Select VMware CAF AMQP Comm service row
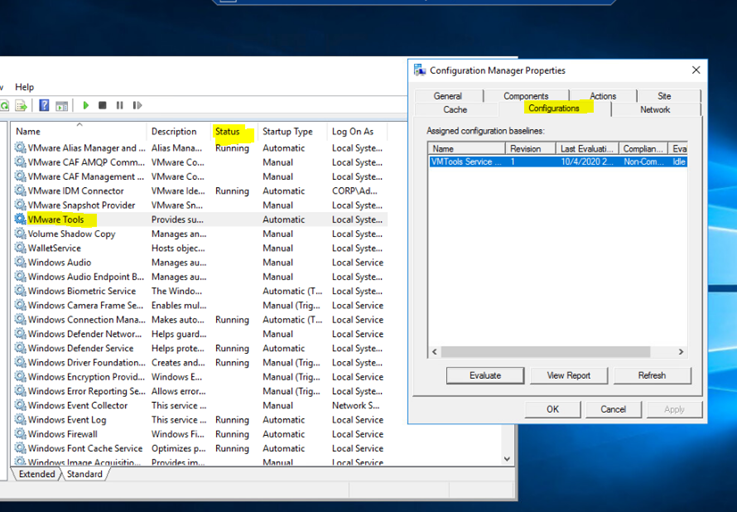The width and height of the screenshot is (737, 512). [x=200, y=162]
